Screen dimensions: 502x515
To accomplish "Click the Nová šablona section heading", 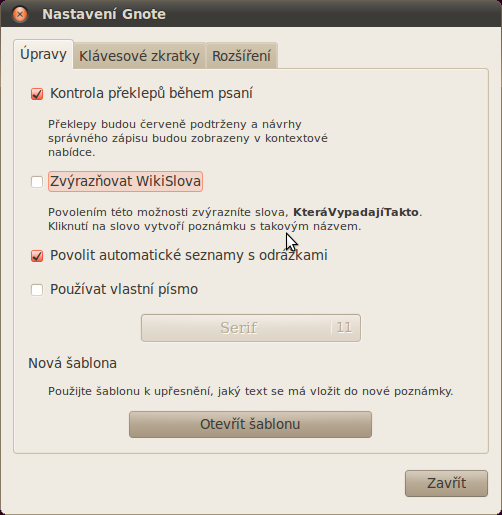I will (72, 363).
